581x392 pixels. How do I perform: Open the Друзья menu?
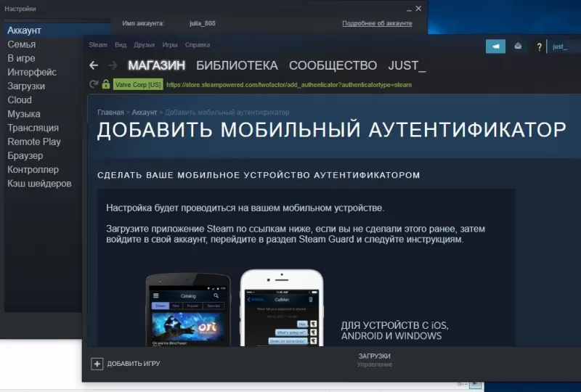(x=144, y=45)
